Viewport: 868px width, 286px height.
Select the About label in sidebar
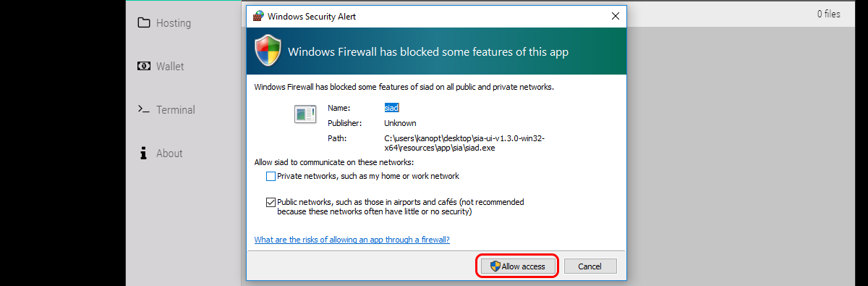[x=169, y=153]
